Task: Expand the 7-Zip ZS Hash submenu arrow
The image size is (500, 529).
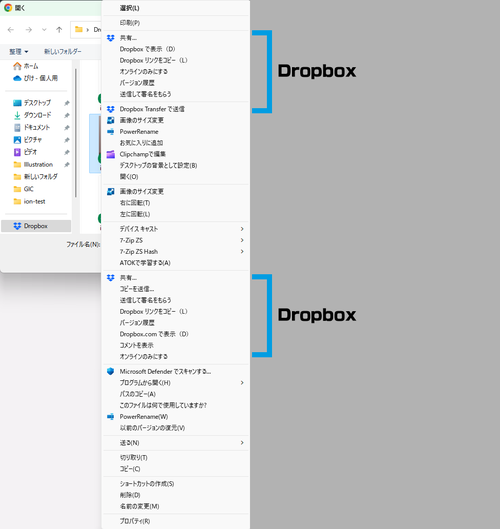Action: [x=242, y=252]
